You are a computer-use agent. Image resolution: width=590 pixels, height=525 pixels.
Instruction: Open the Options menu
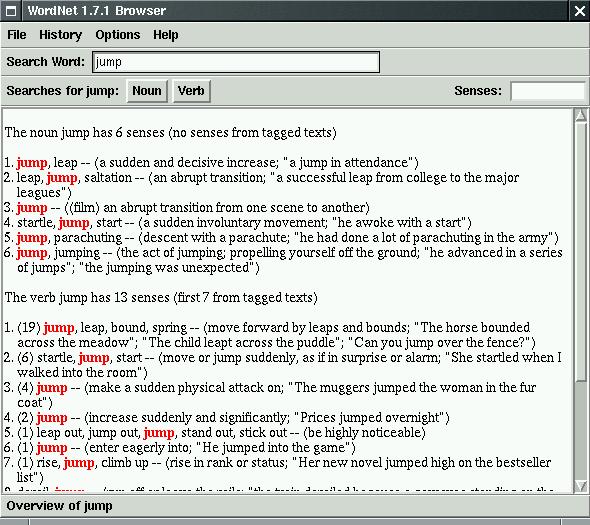click(x=118, y=35)
